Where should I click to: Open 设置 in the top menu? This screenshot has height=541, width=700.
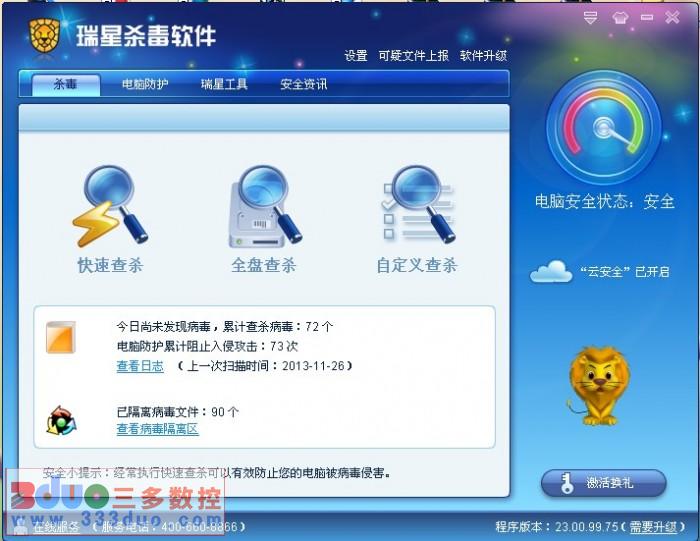[356, 56]
